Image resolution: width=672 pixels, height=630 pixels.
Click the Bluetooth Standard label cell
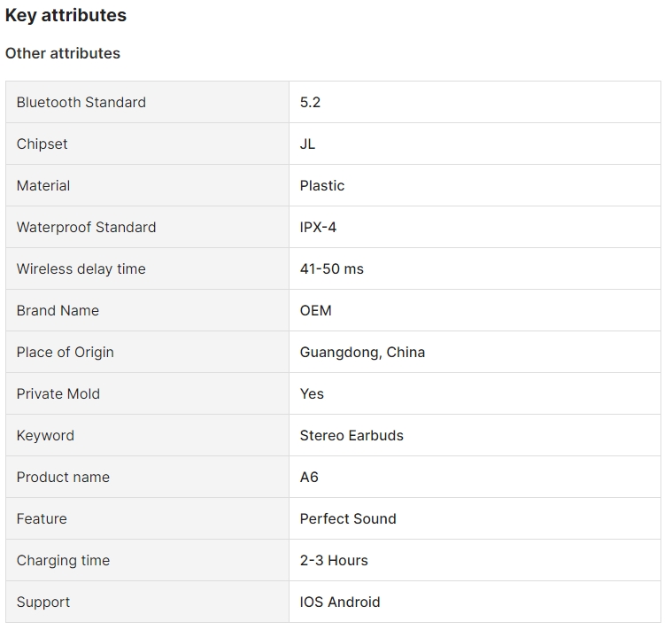(x=81, y=102)
